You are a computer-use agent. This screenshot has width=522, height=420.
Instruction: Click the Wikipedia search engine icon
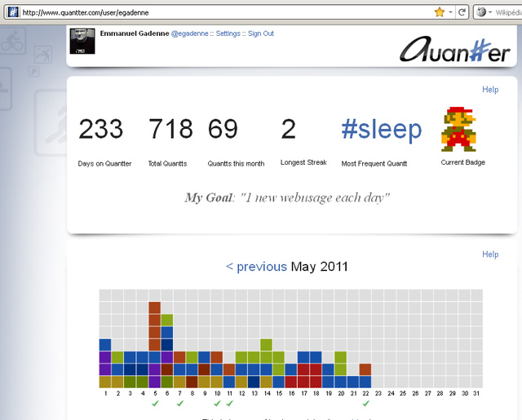(481, 12)
